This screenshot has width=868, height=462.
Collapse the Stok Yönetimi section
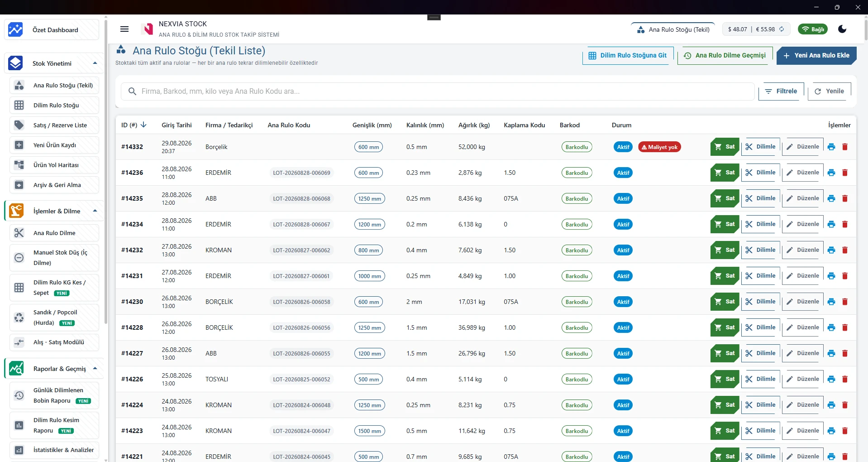pos(95,63)
